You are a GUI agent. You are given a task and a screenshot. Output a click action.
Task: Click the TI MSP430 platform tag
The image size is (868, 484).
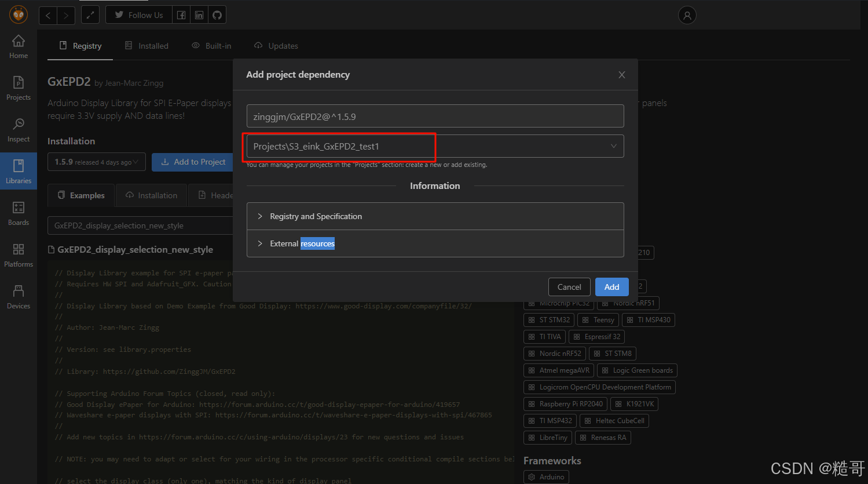coord(649,320)
